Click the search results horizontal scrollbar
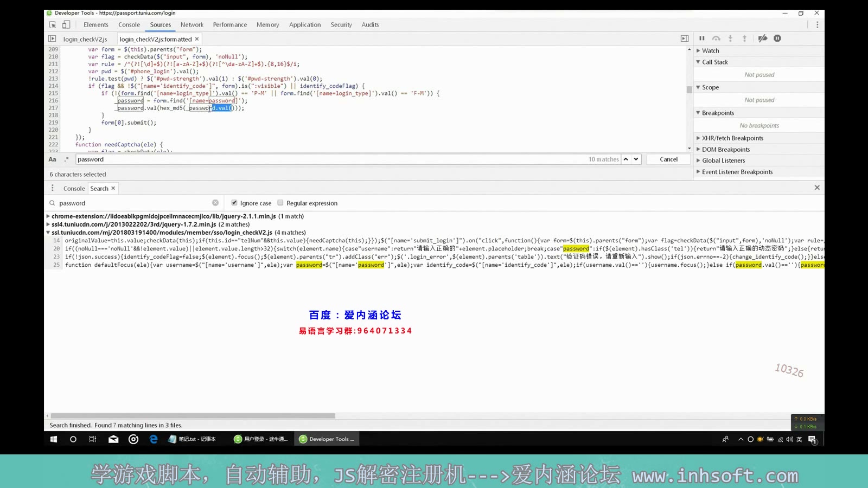Screen dimensions: 868x488 [x=193, y=416]
